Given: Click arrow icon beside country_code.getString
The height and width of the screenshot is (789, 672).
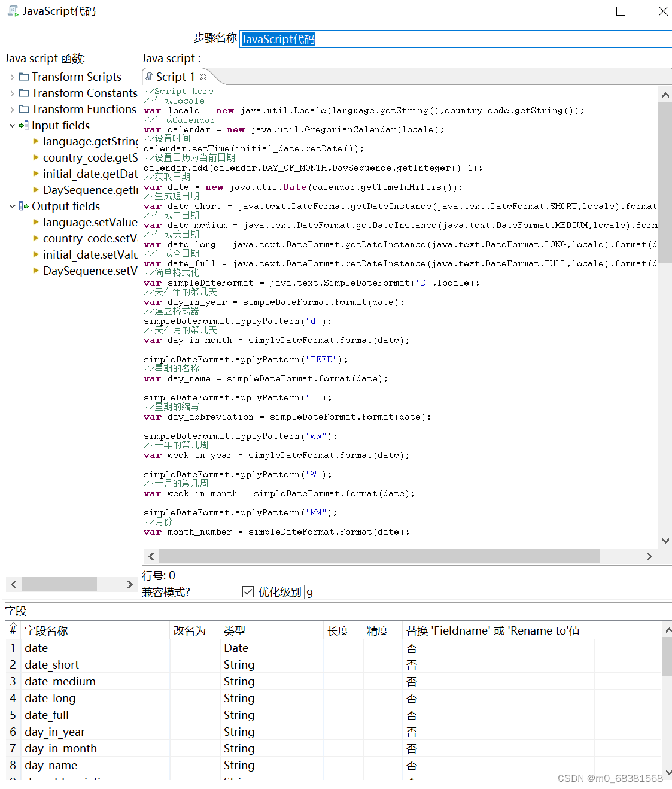Looking at the screenshot, I should pos(36,157).
